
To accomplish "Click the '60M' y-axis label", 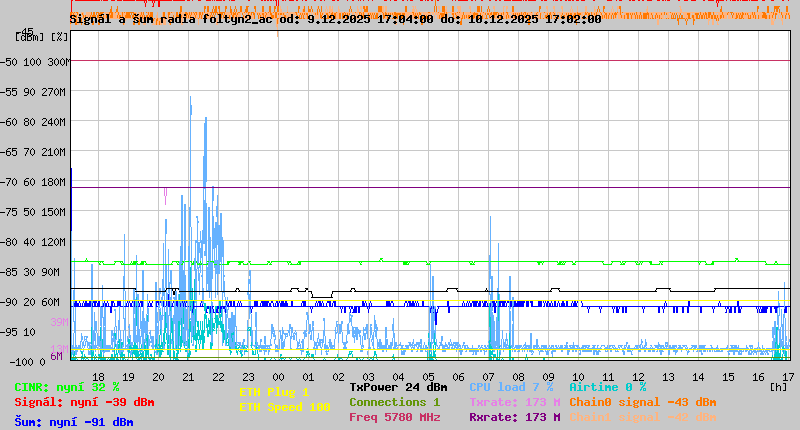I will 50,302.
